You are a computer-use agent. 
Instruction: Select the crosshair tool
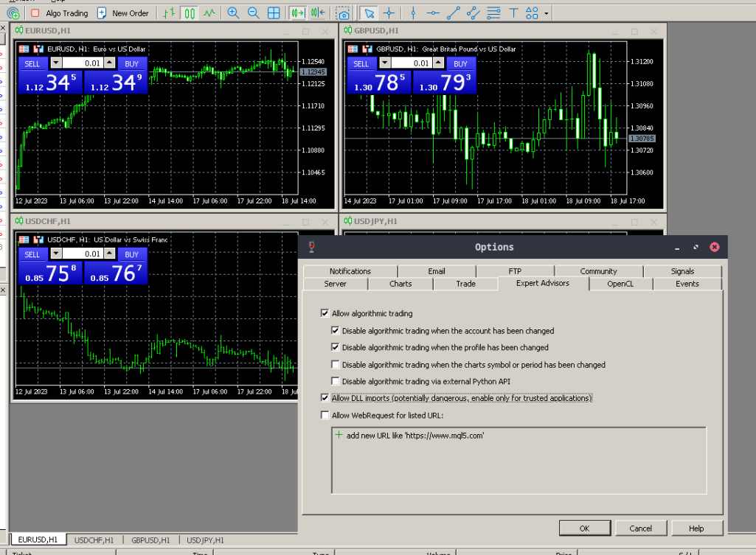click(x=389, y=13)
